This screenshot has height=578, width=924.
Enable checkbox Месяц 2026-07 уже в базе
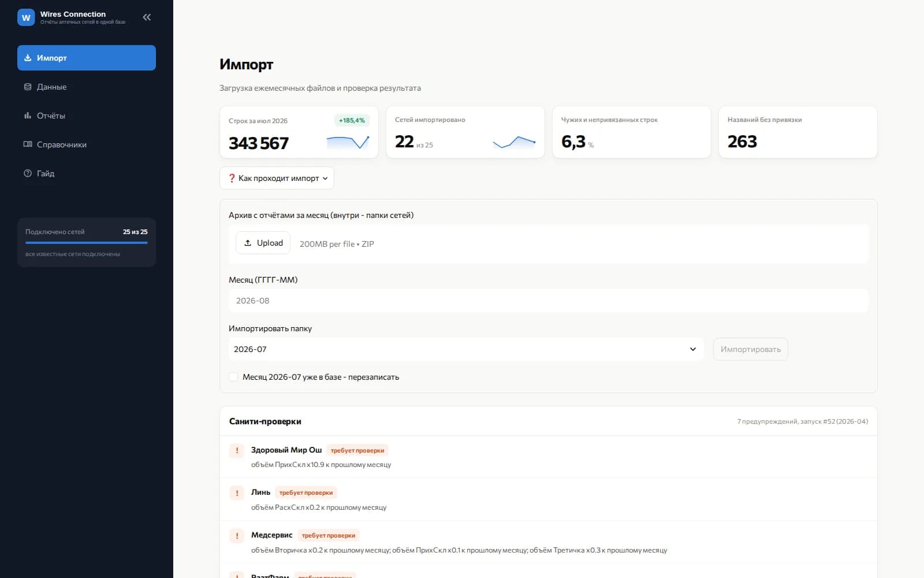(233, 377)
